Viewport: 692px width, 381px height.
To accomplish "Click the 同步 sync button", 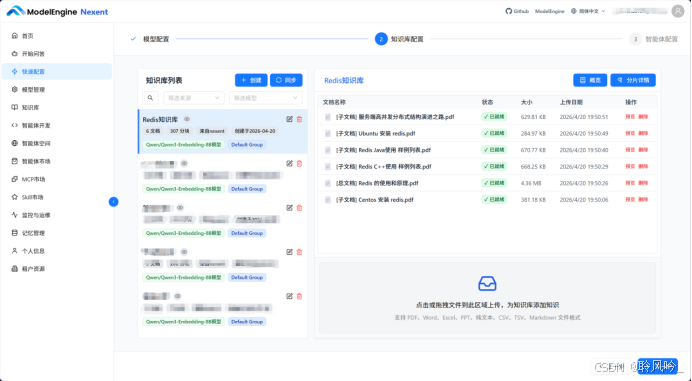I will tap(286, 80).
